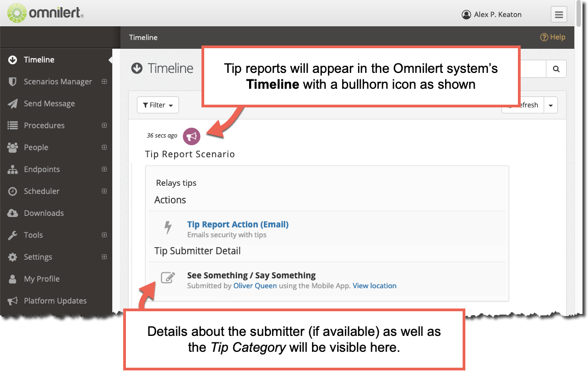Click the search magnifier button
Image resolution: width=588 pixels, height=377 pixels.
556,68
